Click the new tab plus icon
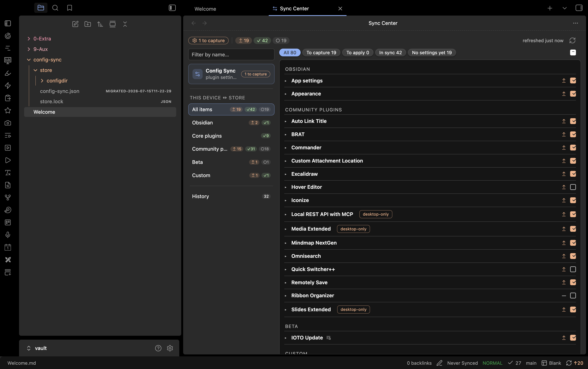 click(x=550, y=8)
